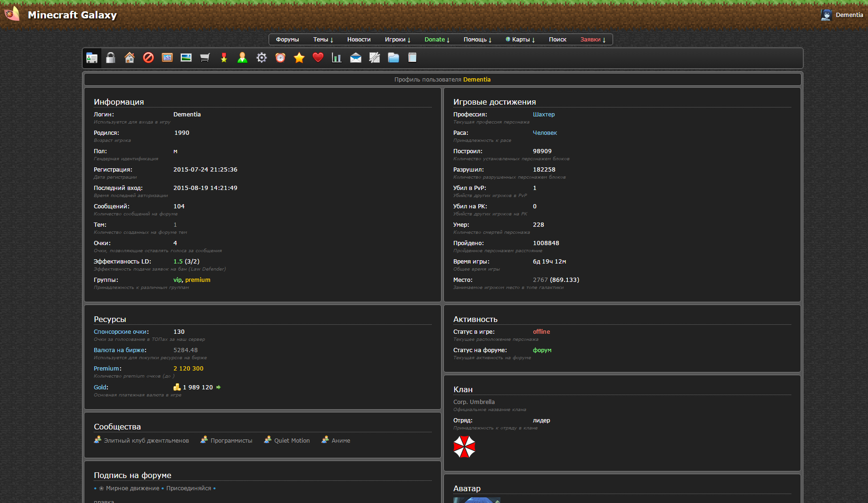Open the Спонсорские очки link

pos(120,332)
